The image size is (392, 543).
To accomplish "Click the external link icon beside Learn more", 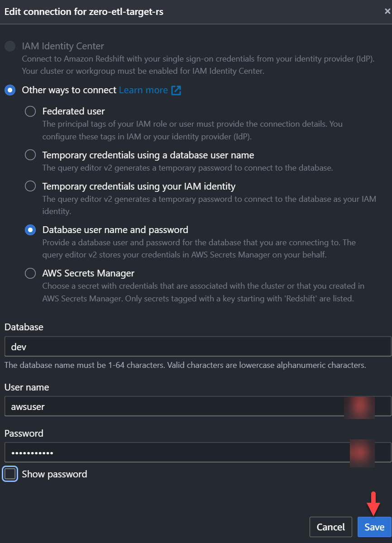I will point(177,90).
